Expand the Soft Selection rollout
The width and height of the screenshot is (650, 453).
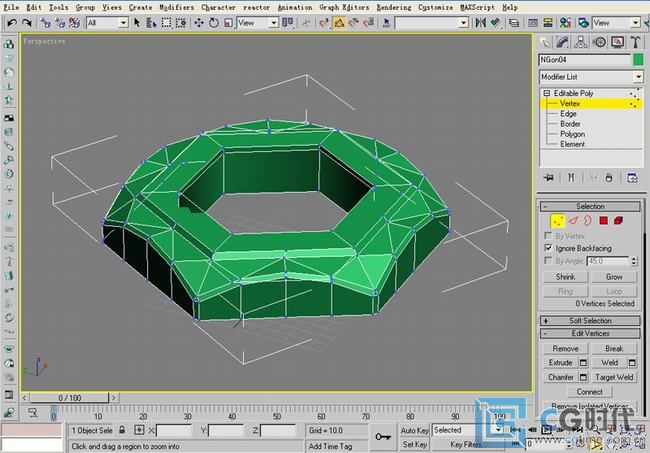[590, 320]
